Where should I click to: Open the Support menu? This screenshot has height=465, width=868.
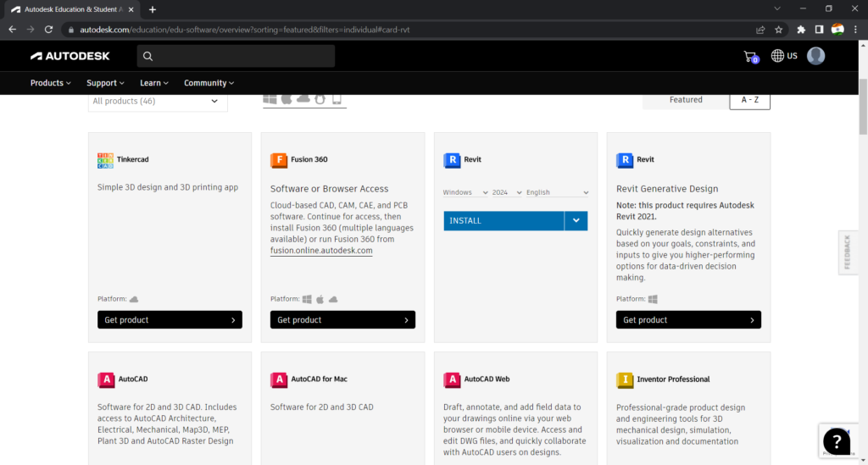[x=105, y=83]
